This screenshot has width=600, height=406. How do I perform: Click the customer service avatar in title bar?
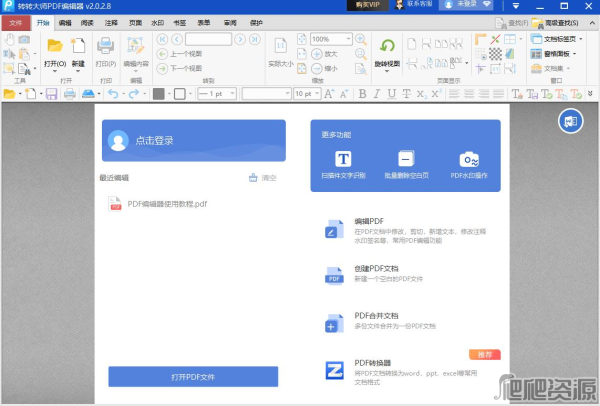pos(399,5)
